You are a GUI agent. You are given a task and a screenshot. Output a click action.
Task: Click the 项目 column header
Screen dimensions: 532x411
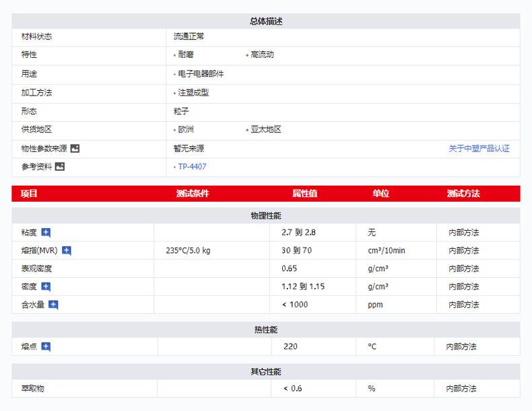click(x=30, y=194)
